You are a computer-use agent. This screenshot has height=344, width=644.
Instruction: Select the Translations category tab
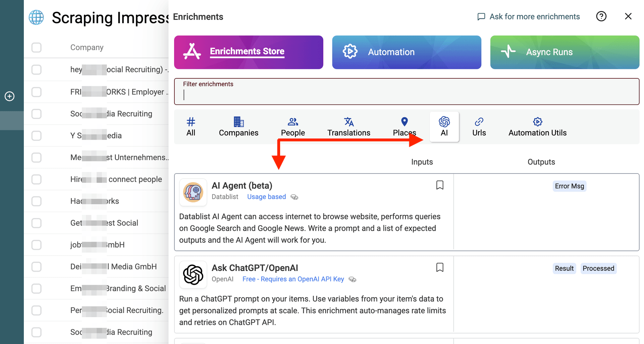click(348, 127)
